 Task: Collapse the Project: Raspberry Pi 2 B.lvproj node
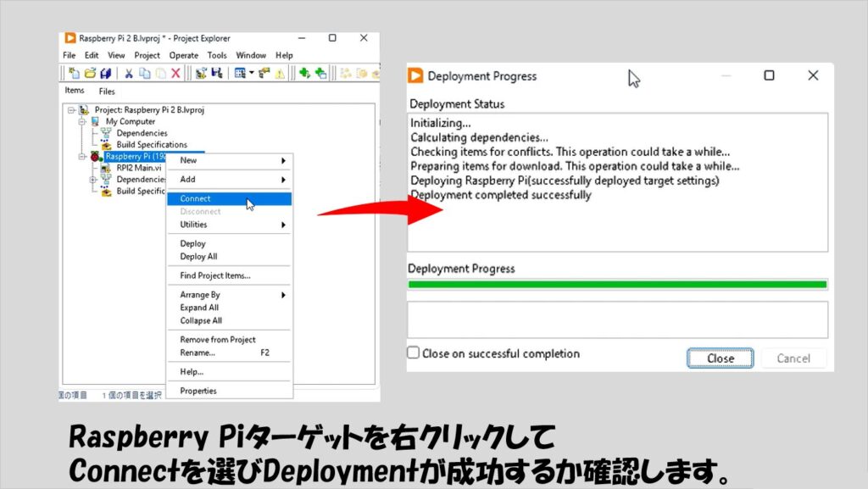coord(71,110)
